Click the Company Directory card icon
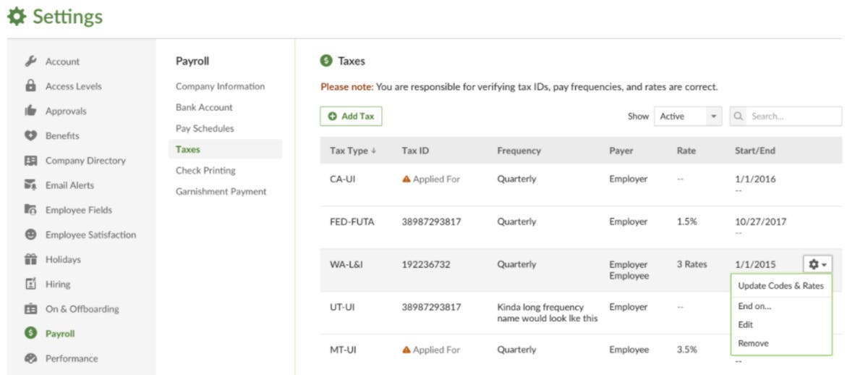Image resolution: width=868 pixels, height=375 pixels. pyautogui.click(x=30, y=161)
